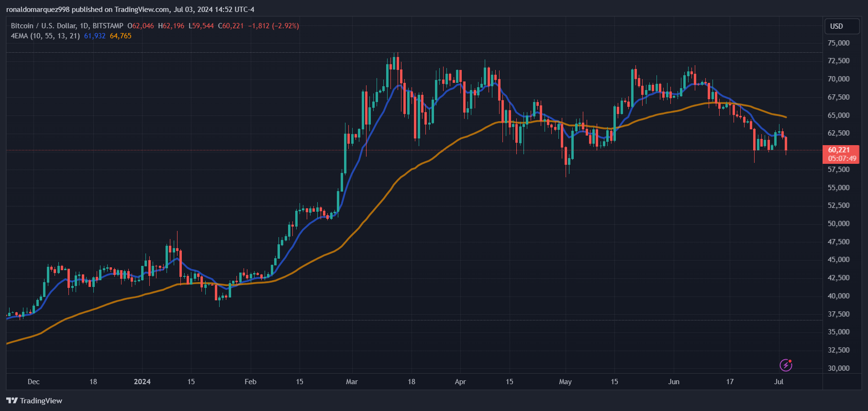Viewport: 868px width, 411px height.
Task: Click the orange EMA value 64,765
Action: coord(121,36)
